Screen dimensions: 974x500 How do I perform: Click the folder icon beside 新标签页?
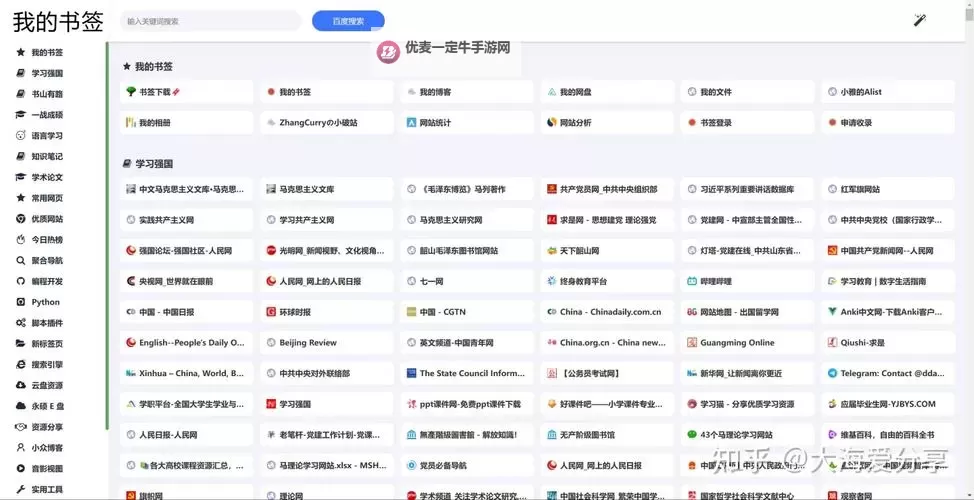tap(20, 343)
